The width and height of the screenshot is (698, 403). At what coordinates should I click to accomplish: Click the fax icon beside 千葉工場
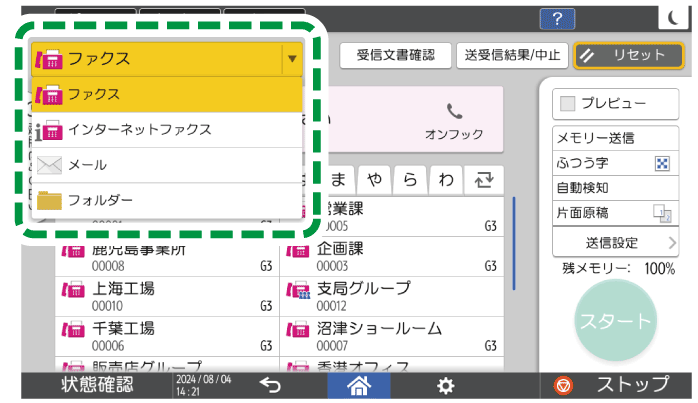pos(73,330)
